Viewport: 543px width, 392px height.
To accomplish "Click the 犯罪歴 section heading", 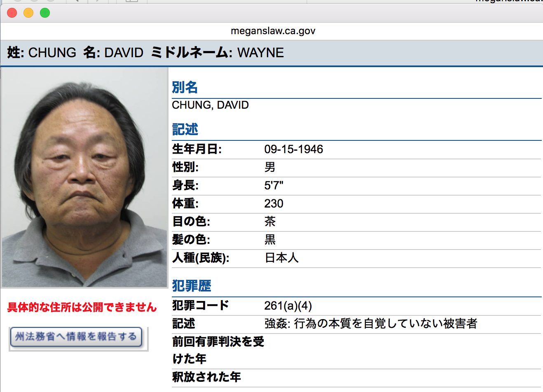I will pyautogui.click(x=192, y=286).
